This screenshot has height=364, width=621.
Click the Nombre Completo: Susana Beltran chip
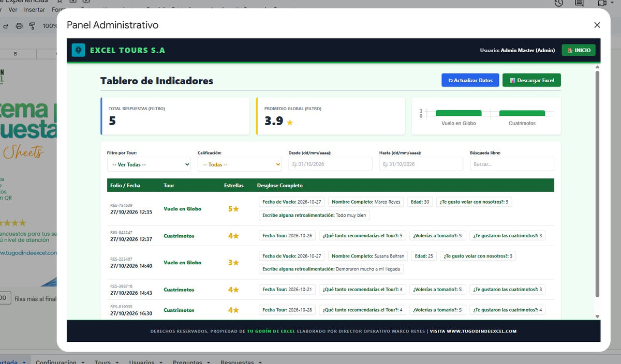(x=368, y=256)
